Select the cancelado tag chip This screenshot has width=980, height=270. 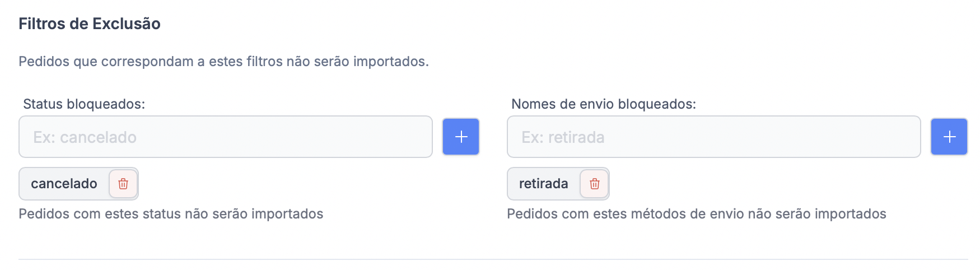point(64,184)
